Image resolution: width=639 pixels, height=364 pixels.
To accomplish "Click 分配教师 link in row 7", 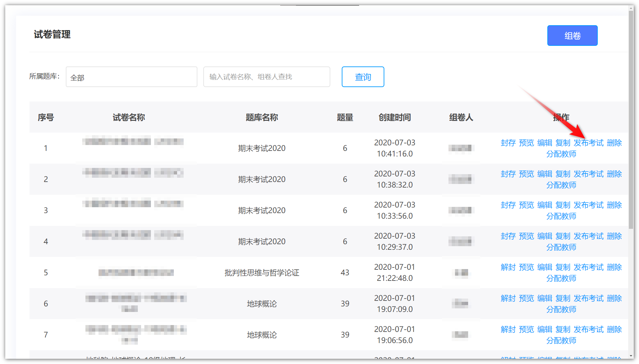I will pyautogui.click(x=561, y=341).
